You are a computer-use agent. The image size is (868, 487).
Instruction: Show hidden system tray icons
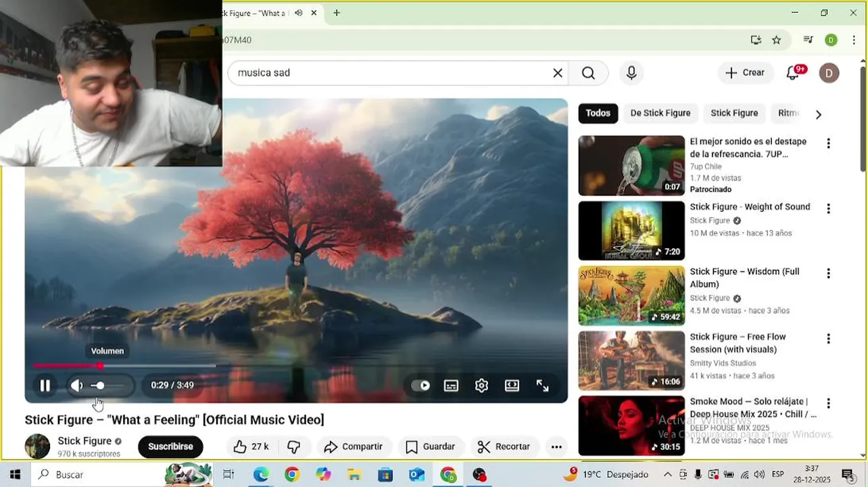668,475
